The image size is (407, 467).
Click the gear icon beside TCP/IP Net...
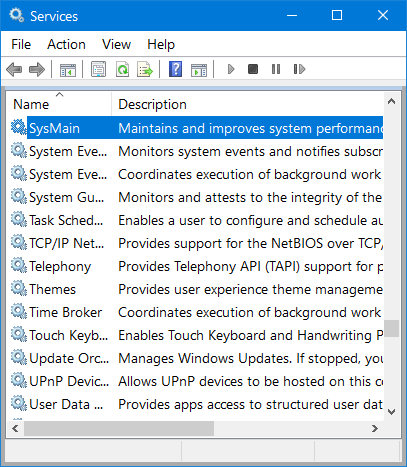coord(19,242)
